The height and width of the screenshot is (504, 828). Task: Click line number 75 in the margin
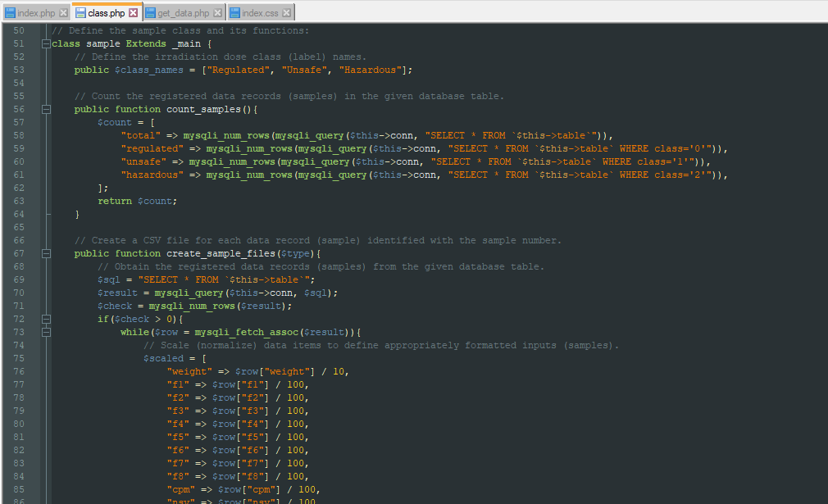click(x=18, y=358)
